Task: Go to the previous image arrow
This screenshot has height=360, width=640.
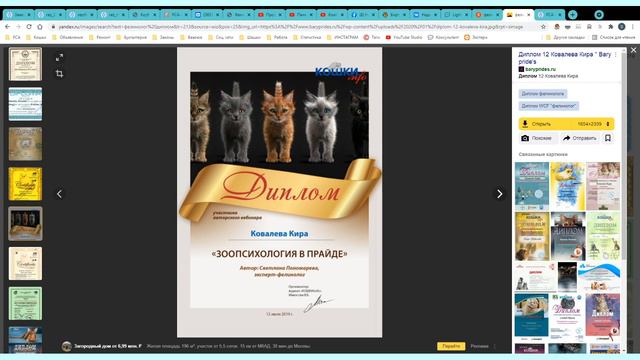Action: tap(60, 194)
